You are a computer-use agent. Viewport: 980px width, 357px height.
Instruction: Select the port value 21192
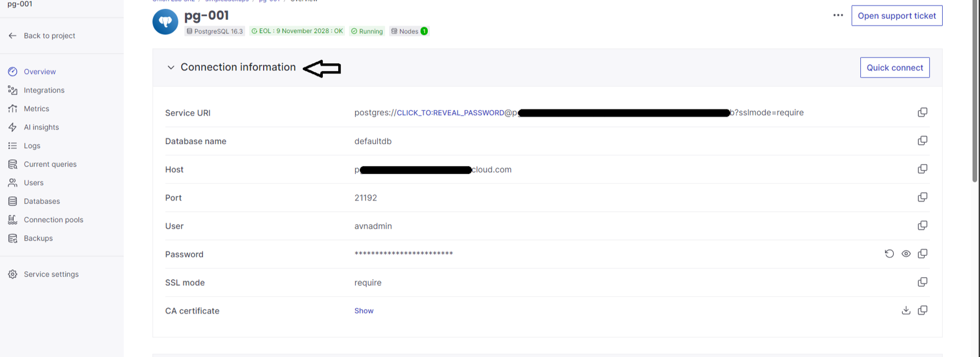[x=366, y=198]
